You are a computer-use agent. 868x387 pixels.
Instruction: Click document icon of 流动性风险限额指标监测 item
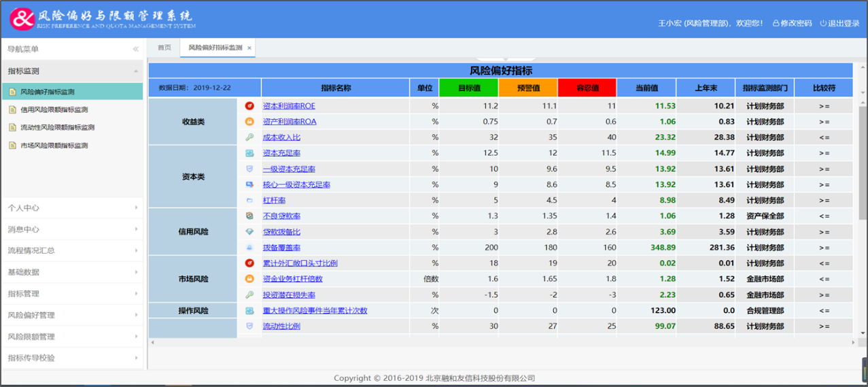tap(12, 127)
